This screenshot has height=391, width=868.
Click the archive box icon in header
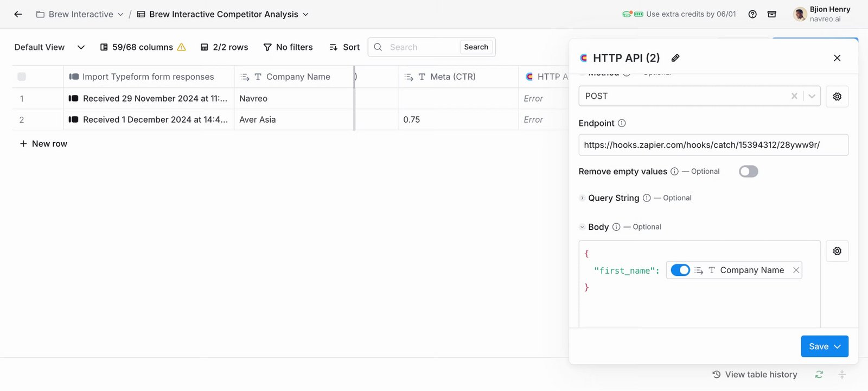(x=772, y=14)
